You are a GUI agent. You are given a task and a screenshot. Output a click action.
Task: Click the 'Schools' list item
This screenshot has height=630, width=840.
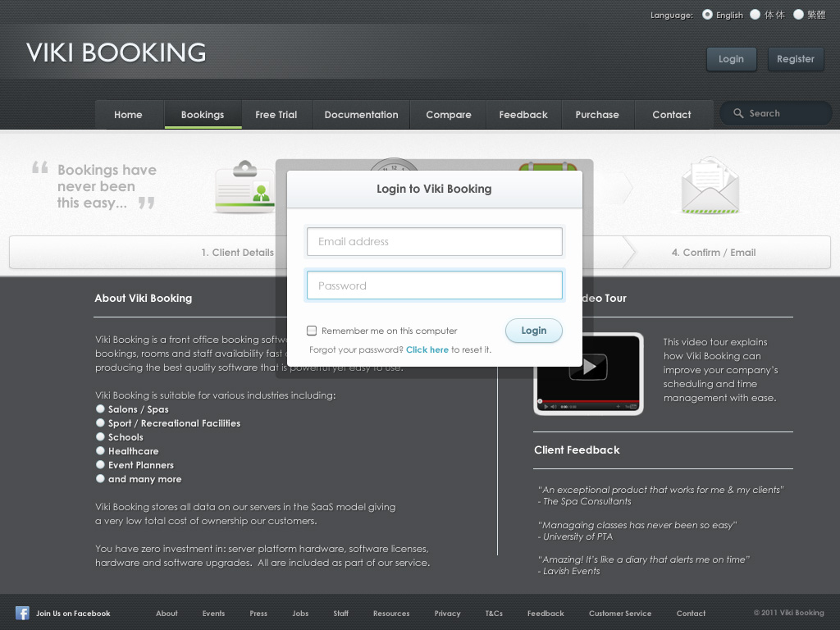[126, 437]
